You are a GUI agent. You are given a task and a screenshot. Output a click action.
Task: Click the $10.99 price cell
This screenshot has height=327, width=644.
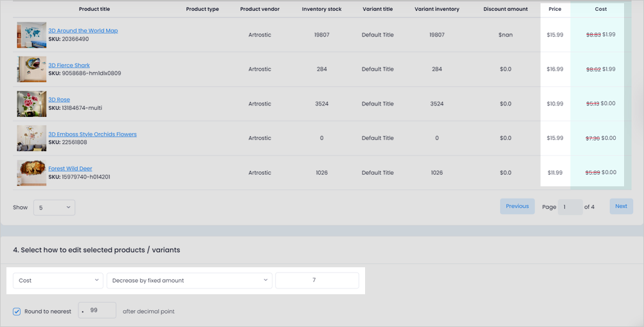555,104
